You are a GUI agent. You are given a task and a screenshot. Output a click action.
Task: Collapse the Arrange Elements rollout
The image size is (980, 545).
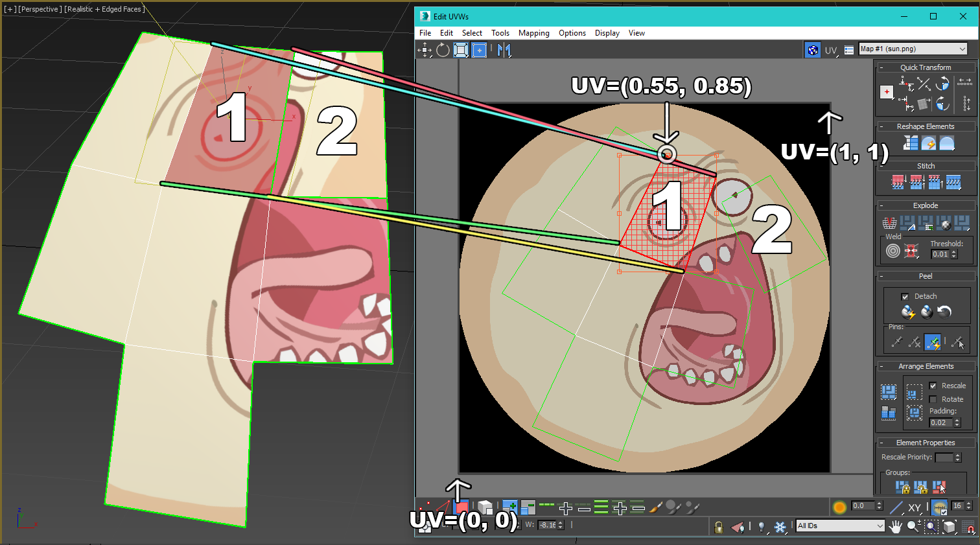(926, 366)
